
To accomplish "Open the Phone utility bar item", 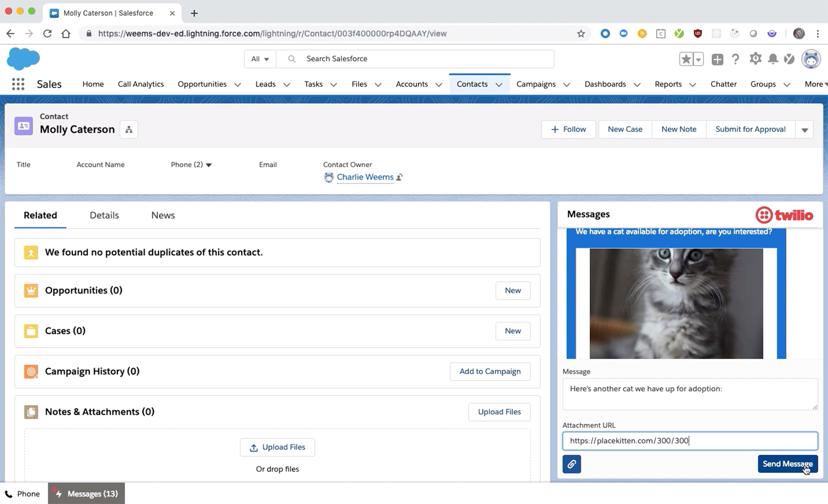I will (23, 494).
